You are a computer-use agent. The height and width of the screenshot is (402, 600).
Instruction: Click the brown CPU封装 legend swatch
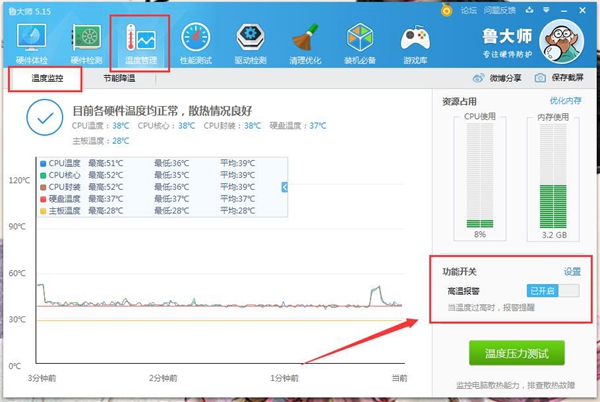point(43,187)
